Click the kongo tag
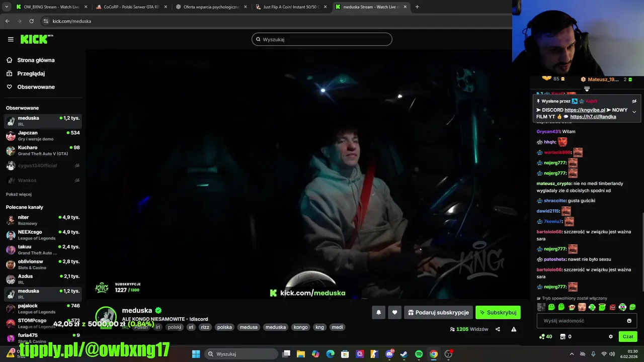 pos(300,327)
